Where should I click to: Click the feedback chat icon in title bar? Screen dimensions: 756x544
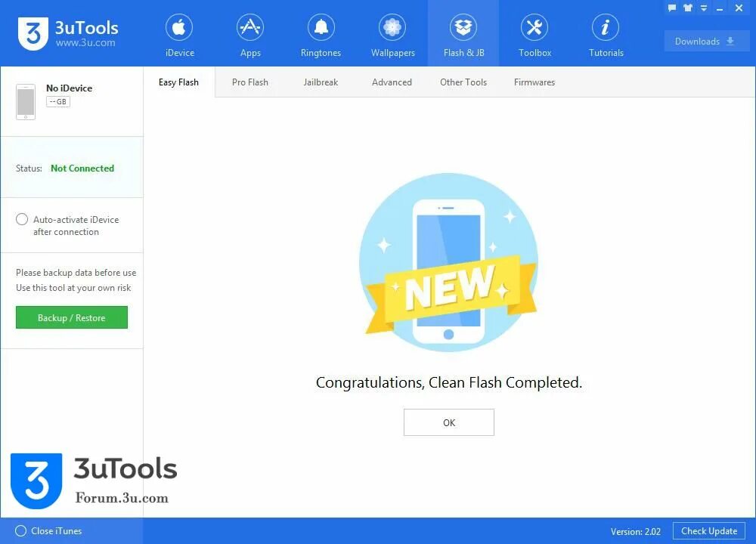(x=672, y=8)
